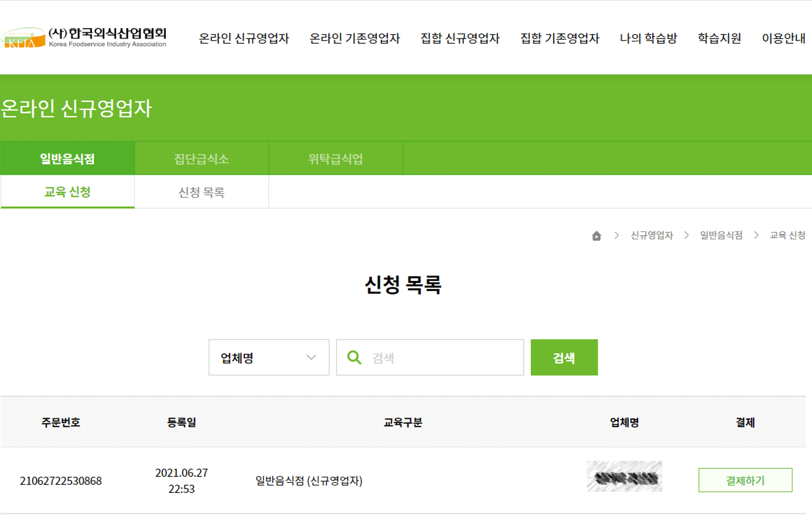Click the 교육구분 column header
Viewport: 812px width, 519px height.
(403, 422)
